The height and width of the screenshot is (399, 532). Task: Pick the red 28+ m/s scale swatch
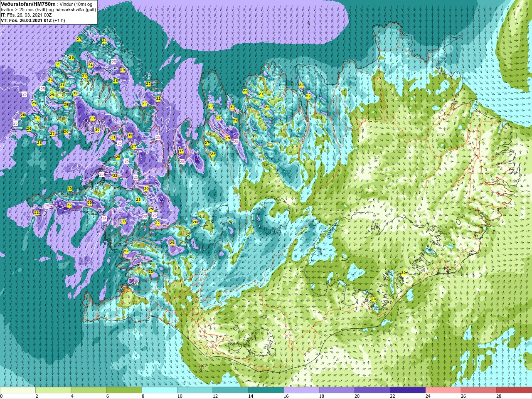tap(514, 390)
